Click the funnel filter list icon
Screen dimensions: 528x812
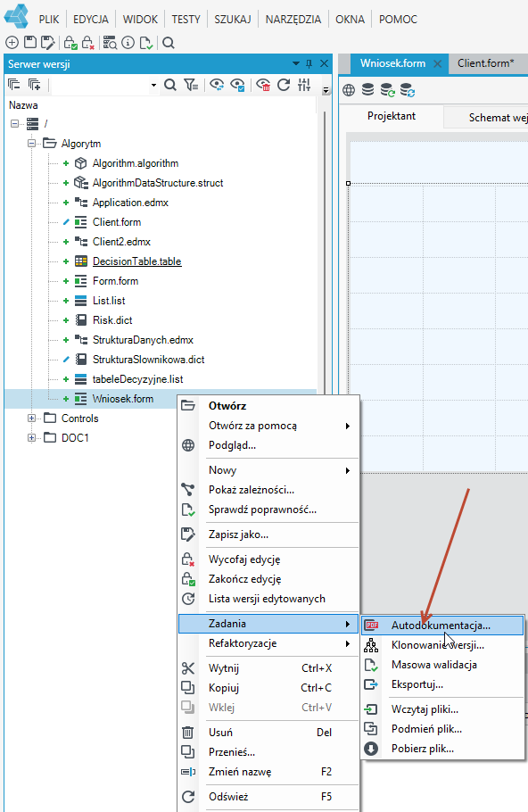click(x=191, y=85)
